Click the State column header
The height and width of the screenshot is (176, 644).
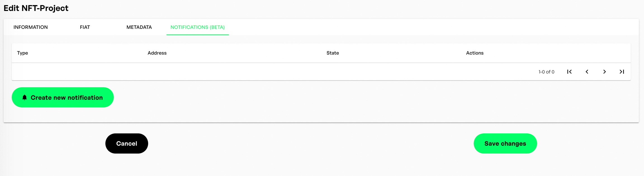click(332, 53)
